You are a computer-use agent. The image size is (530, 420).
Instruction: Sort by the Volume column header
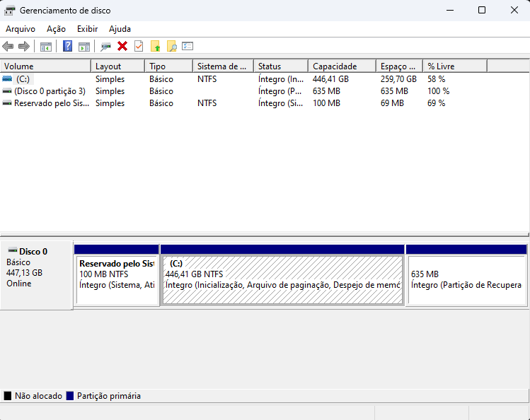click(x=45, y=66)
